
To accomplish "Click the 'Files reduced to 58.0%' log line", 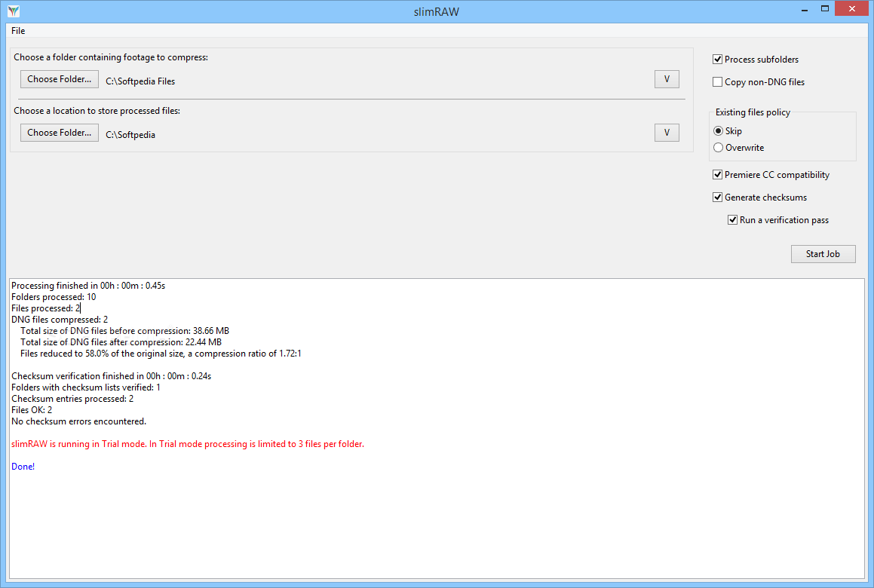I will coord(161,354).
